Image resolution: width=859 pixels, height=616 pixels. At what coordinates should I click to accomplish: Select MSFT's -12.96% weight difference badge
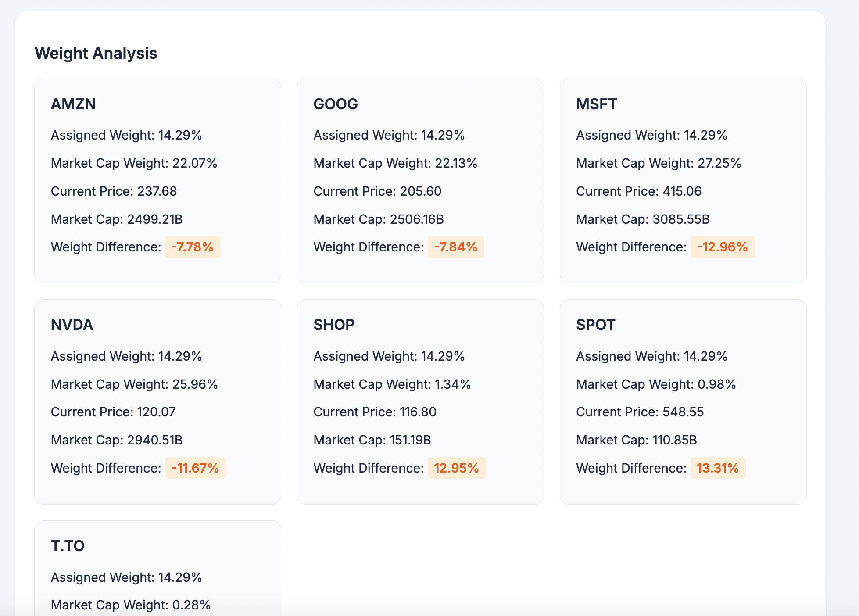click(x=722, y=247)
